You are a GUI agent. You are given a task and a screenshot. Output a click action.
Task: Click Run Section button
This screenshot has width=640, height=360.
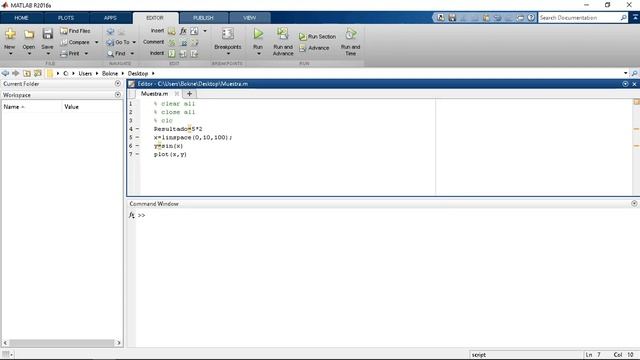318,37
